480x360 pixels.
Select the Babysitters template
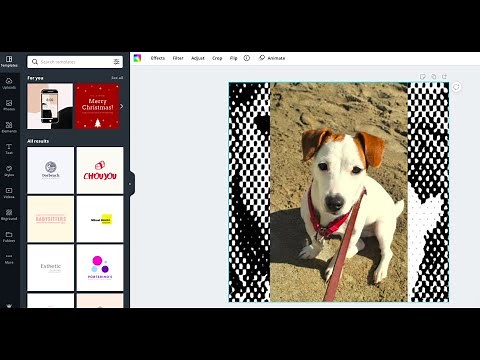tap(51, 219)
